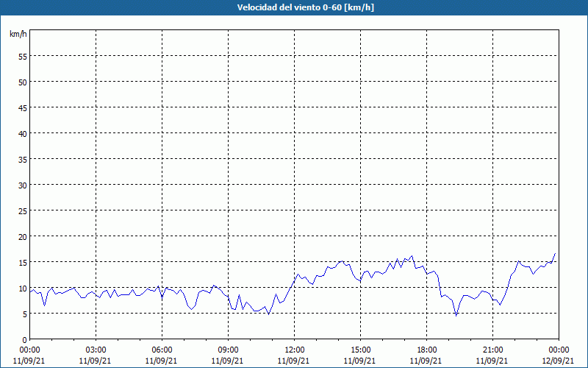This screenshot has width=588, height=368.
Task: Select the 10 value on the y-axis
Action: 23,288
